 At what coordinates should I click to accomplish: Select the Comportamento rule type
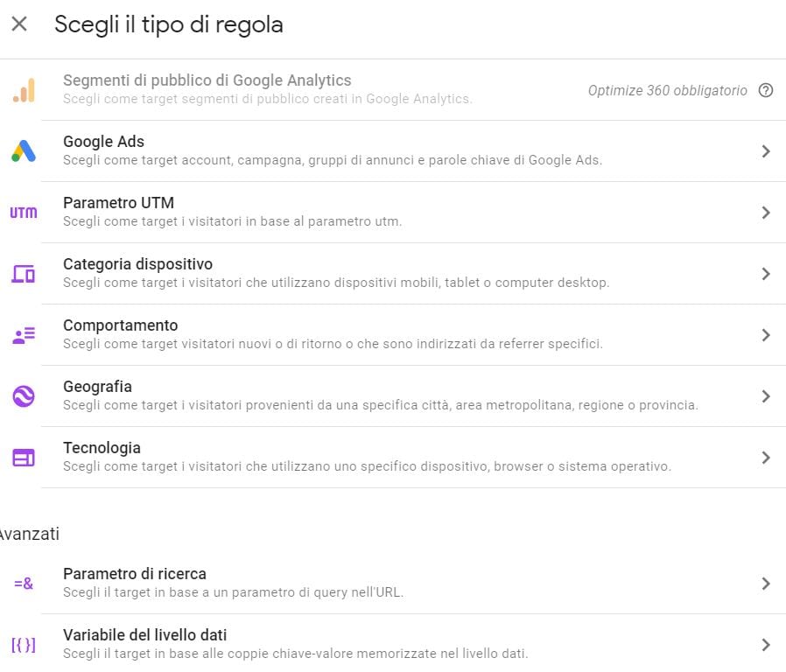(x=121, y=325)
